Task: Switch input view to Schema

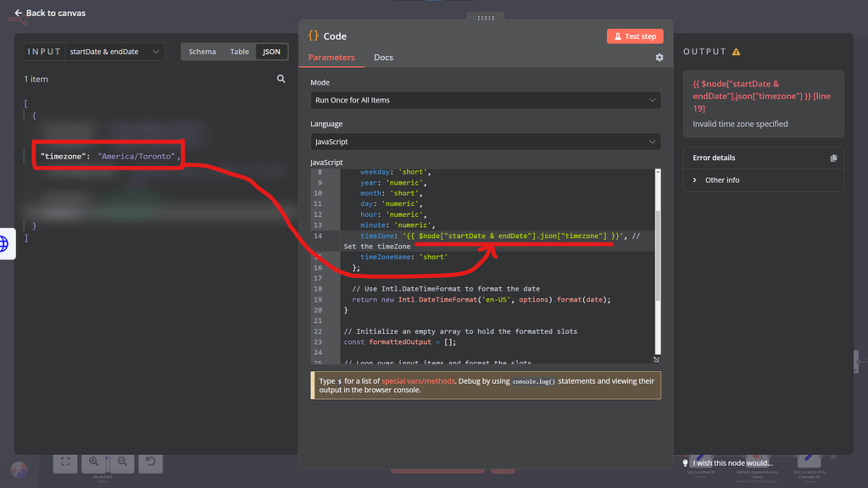Action: click(202, 52)
